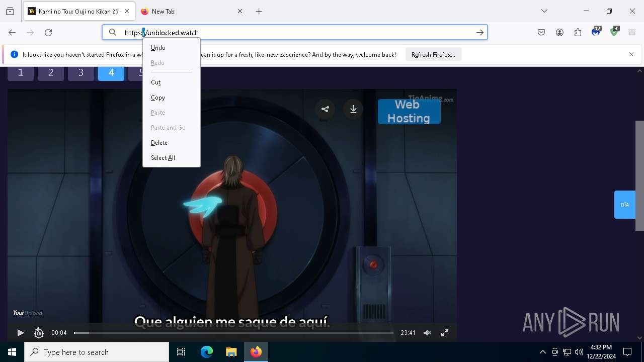Click the search magnifier in the address bar
This screenshot has width=644, height=362.
113,33
